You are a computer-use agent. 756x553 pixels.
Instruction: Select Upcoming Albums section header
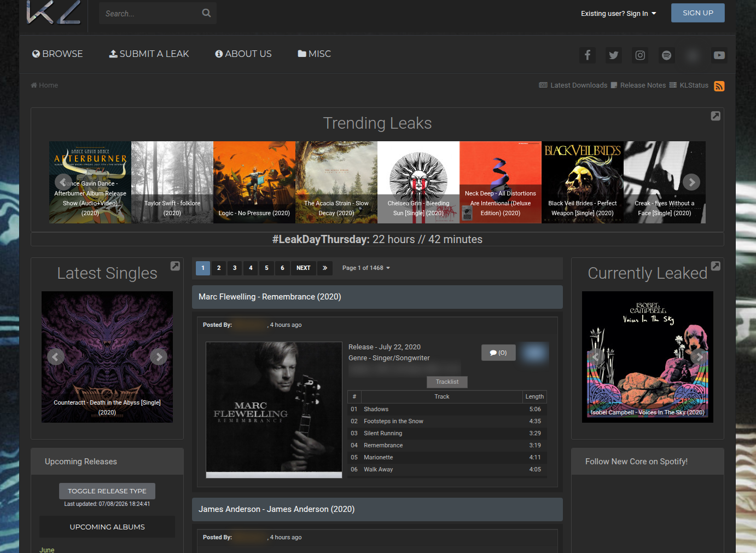[x=107, y=527]
